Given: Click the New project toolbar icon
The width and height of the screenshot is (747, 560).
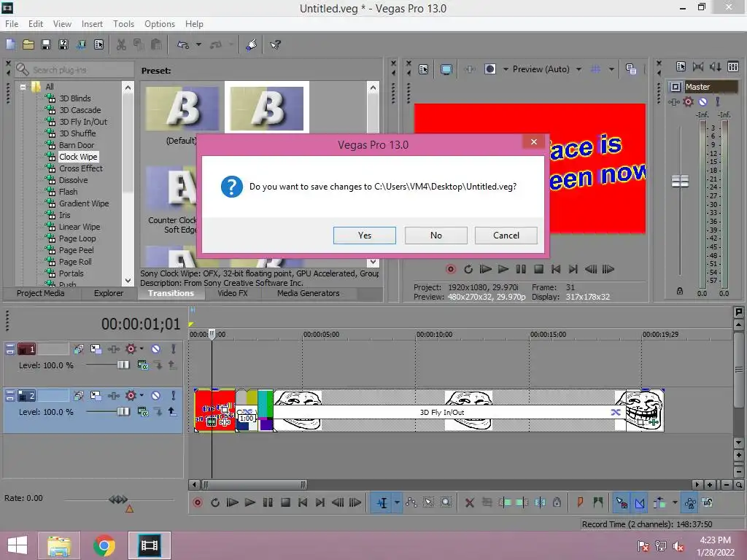Looking at the screenshot, I should 10,44.
